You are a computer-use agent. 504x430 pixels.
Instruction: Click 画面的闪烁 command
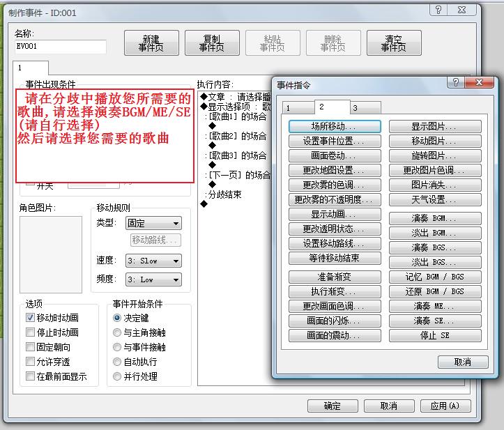(x=335, y=321)
